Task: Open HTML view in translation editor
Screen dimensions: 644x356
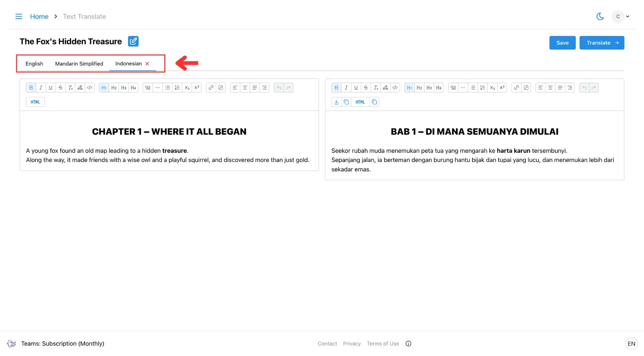Action: 360,102
